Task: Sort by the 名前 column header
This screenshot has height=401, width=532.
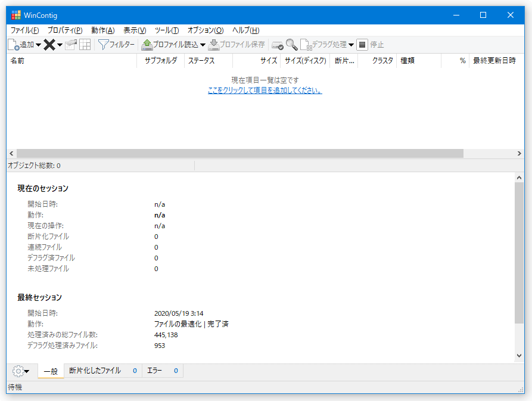Action: [71, 61]
